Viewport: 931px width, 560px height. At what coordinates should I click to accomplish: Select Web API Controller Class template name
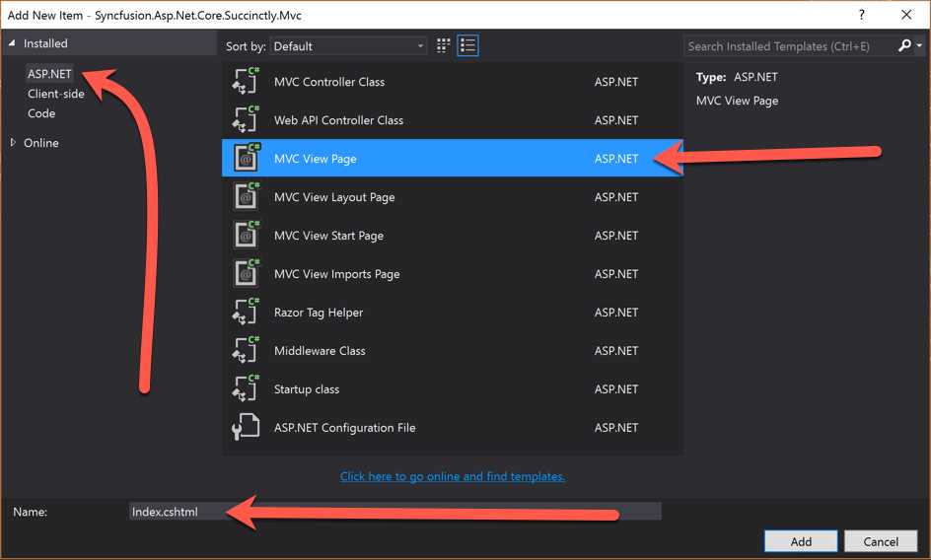[338, 120]
